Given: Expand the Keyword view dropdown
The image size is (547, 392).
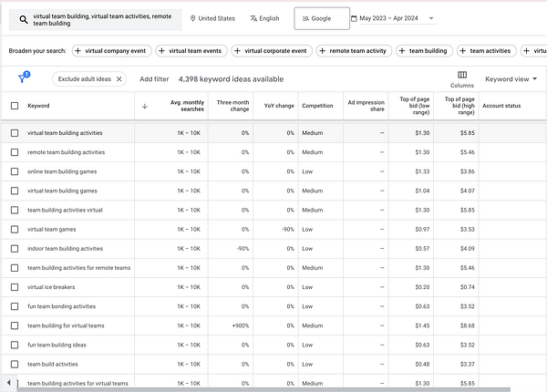Looking at the screenshot, I should click(x=511, y=79).
